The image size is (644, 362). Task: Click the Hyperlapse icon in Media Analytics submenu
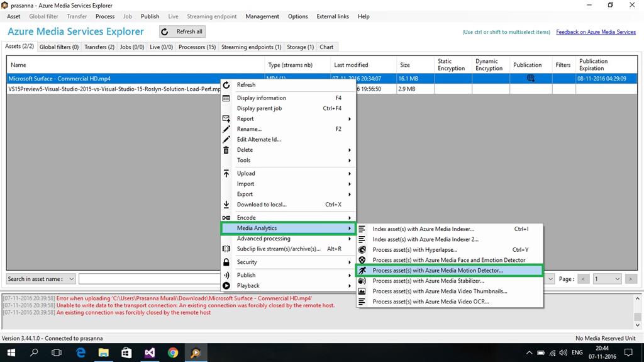[x=362, y=250]
